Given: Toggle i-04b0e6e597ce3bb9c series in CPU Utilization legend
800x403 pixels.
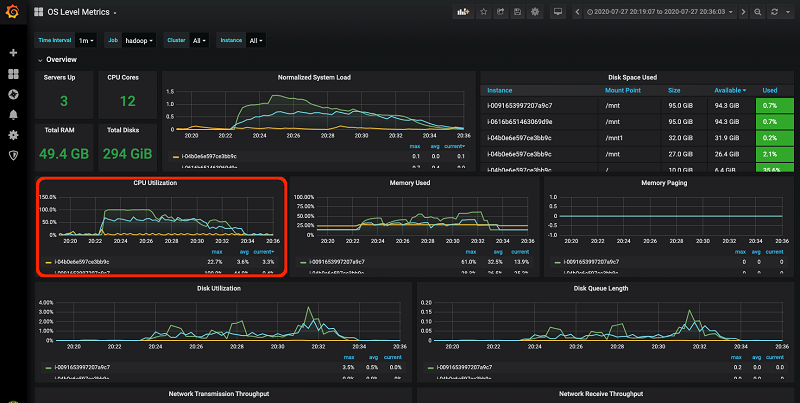Looking at the screenshot, I should tap(82, 262).
